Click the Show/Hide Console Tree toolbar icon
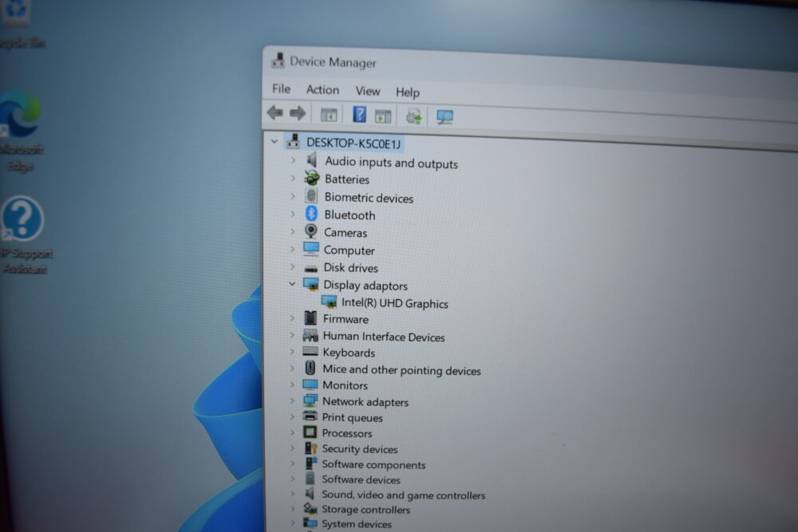This screenshot has width=798, height=532. click(x=329, y=115)
